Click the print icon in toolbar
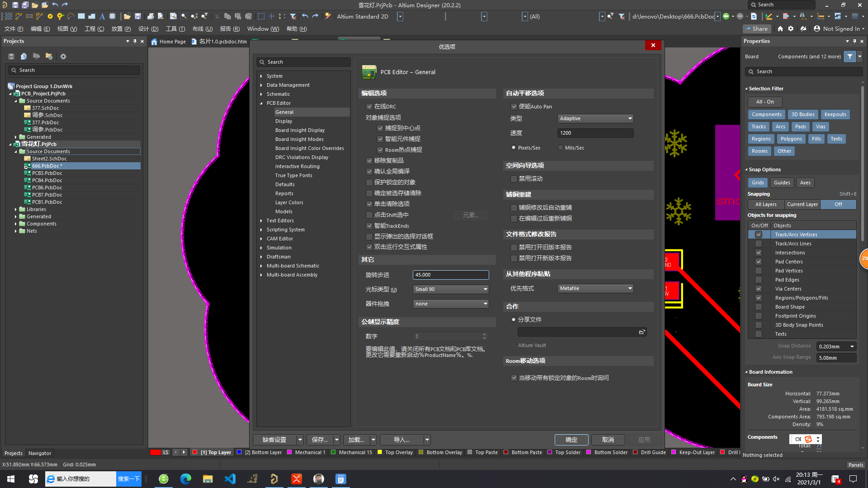This screenshot has width=868, height=488. tap(151, 16)
